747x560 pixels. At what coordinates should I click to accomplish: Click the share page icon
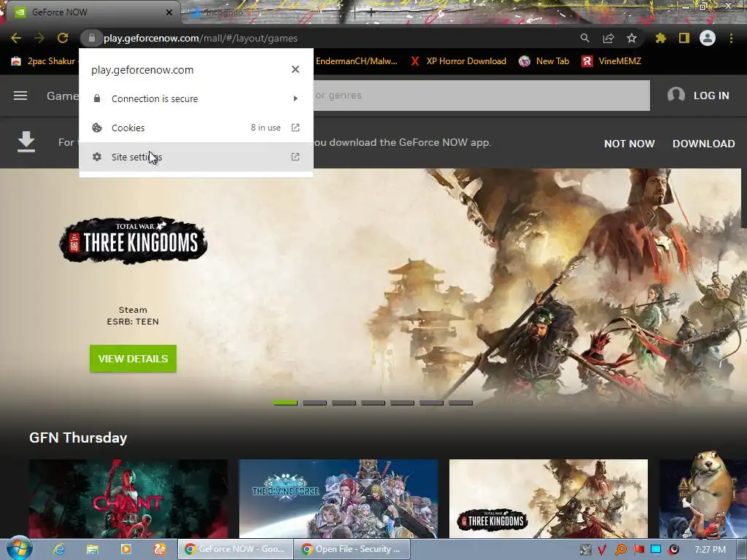point(608,38)
